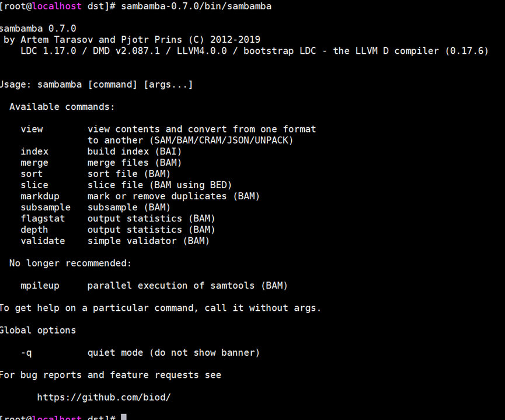Image resolution: width=505 pixels, height=420 pixels.
Task: Click the 'subsample' command name
Action: click(x=46, y=207)
